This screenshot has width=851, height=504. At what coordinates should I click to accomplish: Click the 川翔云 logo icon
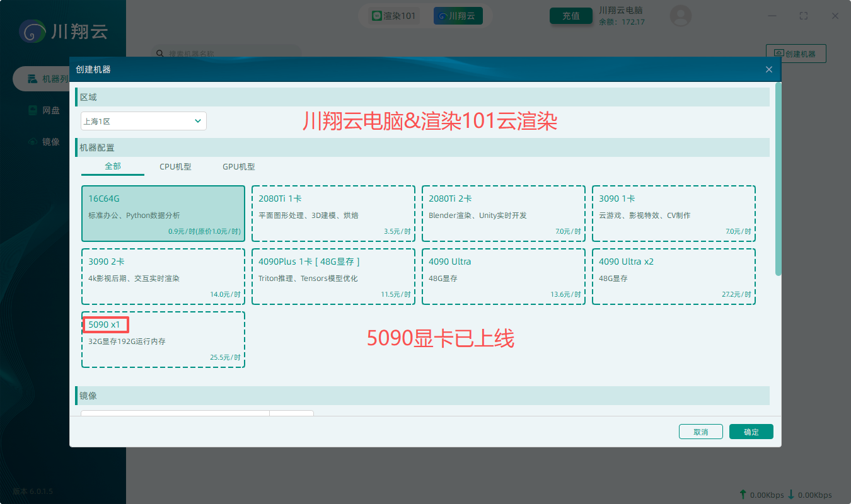click(x=32, y=31)
